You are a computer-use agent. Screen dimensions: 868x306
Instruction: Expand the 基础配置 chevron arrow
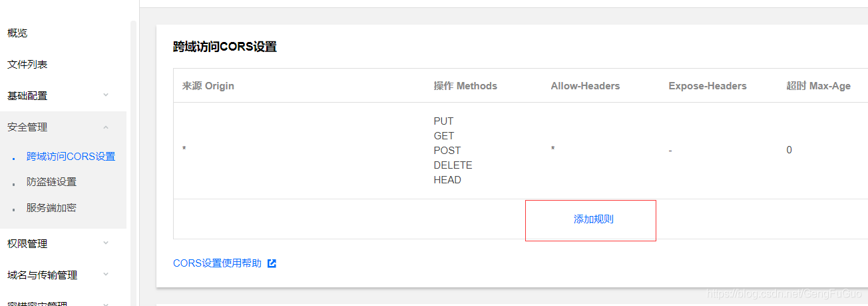tap(106, 95)
